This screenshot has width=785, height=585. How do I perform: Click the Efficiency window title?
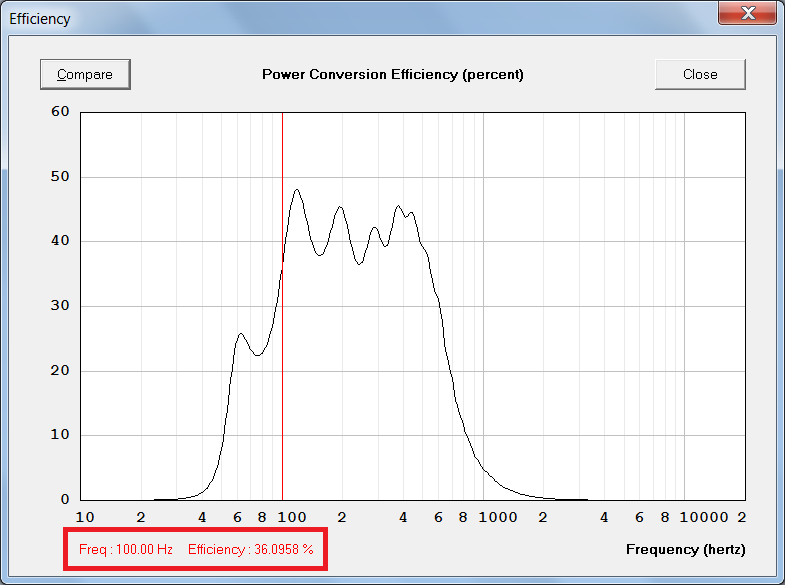click(x=40, y=19)
